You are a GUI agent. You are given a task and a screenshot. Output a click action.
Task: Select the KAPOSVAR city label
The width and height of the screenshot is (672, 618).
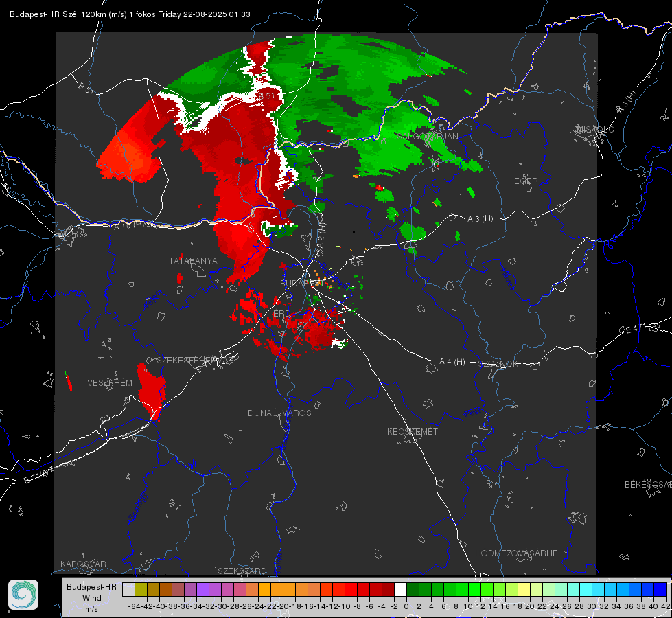83,564
